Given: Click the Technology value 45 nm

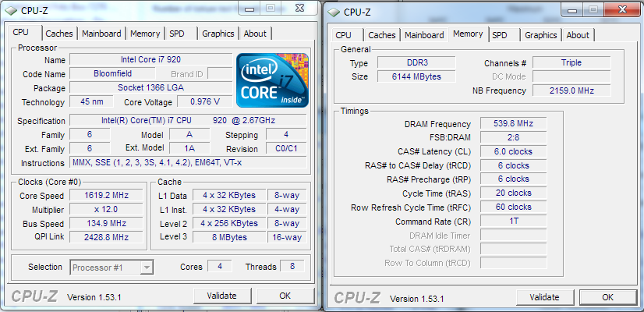Looking at the screenshot, I should [x=91, y=101].
